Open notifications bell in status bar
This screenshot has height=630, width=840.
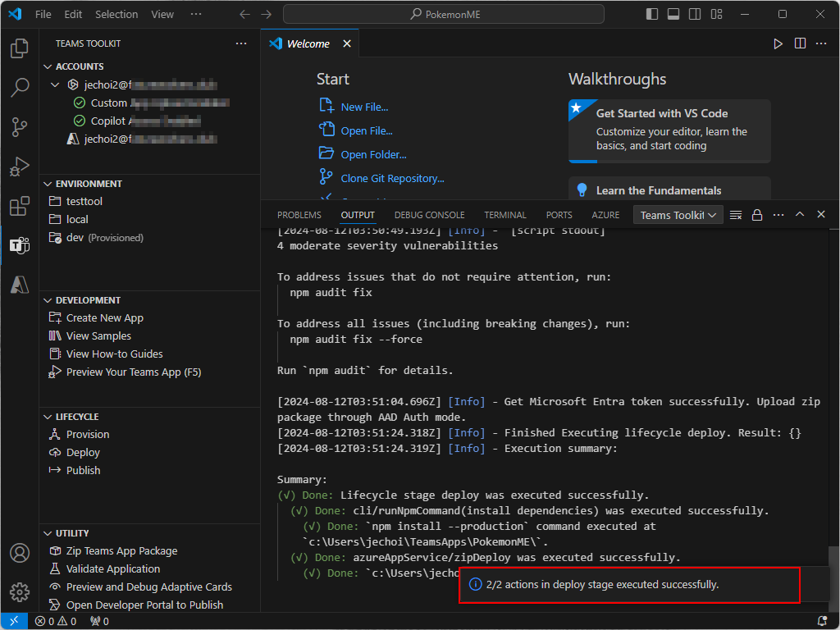coord(822,621)
